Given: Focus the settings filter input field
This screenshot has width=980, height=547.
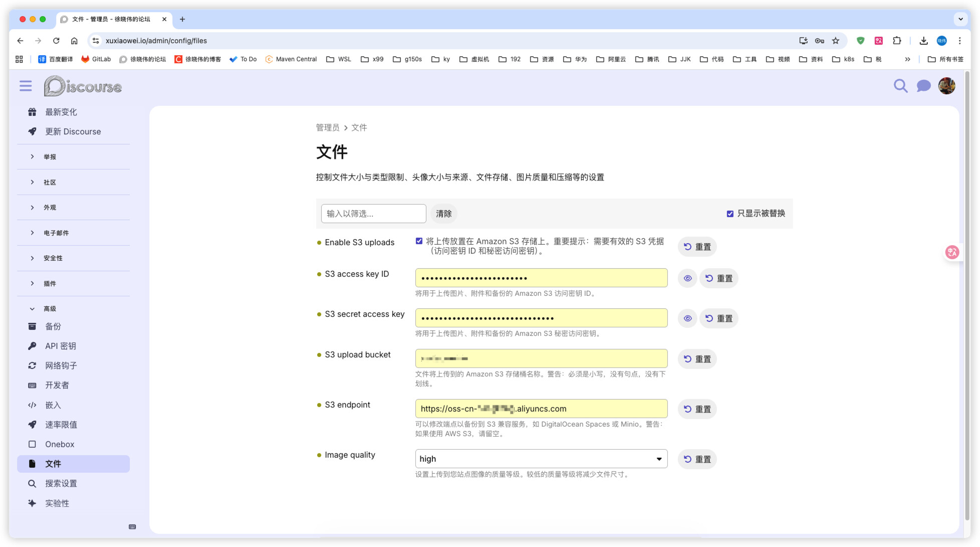Looking at the screenshot, I should pos(373,214).
